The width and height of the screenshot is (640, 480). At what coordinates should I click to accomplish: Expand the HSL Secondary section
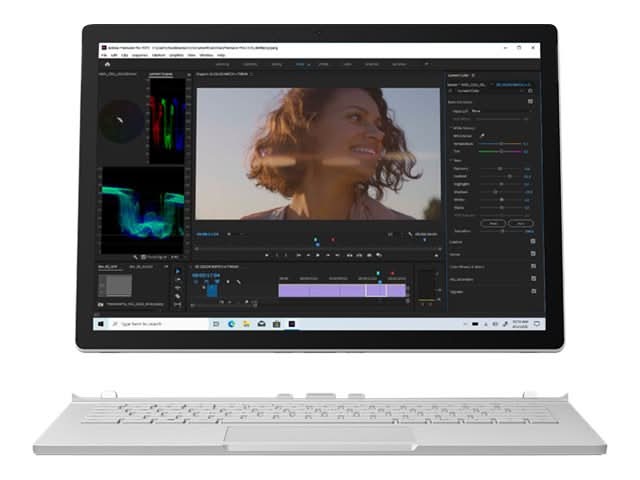click(x=462, y=279)
